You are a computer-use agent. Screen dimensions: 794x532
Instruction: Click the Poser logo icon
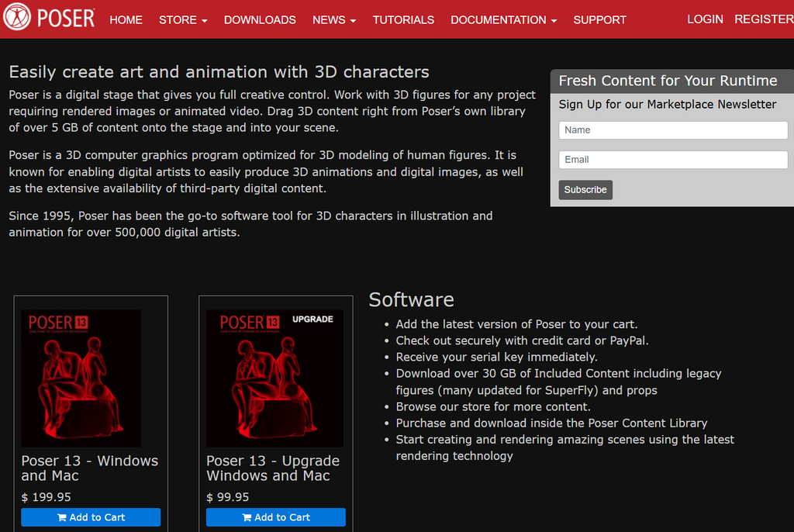pyautogui.click(x=17, y=17)
